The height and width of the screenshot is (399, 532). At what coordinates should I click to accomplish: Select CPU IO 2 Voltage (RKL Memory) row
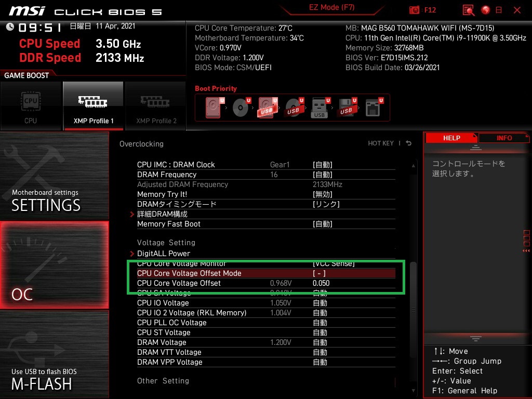266,312
